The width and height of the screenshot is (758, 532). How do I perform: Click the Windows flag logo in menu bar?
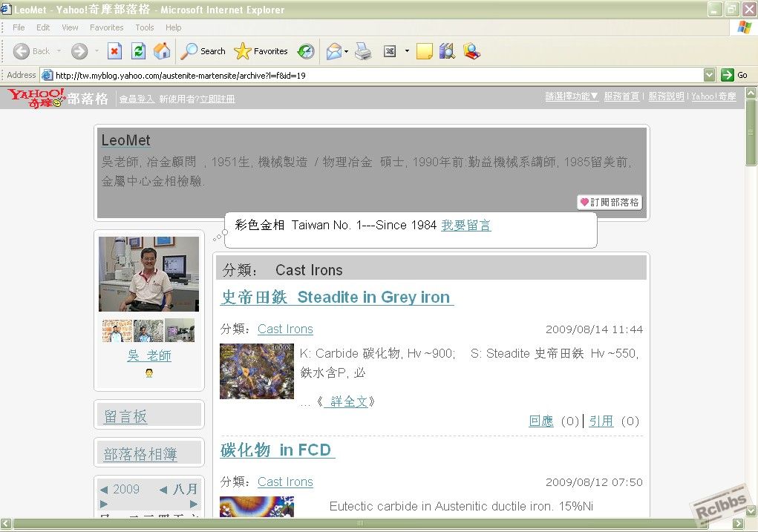coord(744,27)
